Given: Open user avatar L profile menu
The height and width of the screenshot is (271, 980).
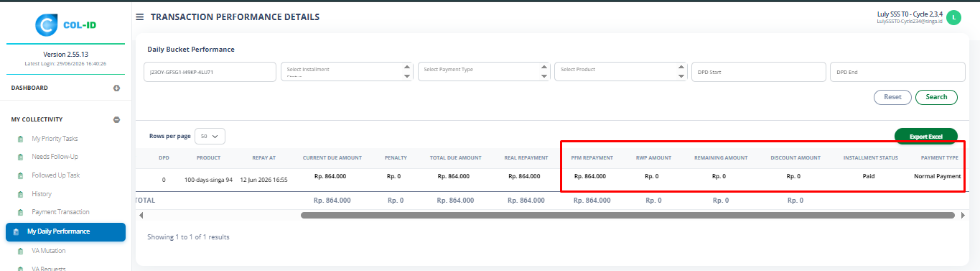Looking at the screenshot, I should (x=953, y=18).
